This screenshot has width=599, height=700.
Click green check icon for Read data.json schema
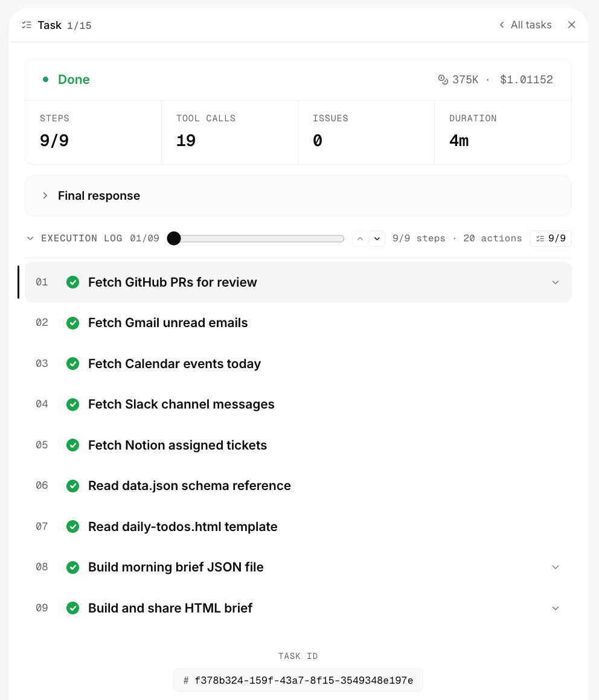point(73,486)
